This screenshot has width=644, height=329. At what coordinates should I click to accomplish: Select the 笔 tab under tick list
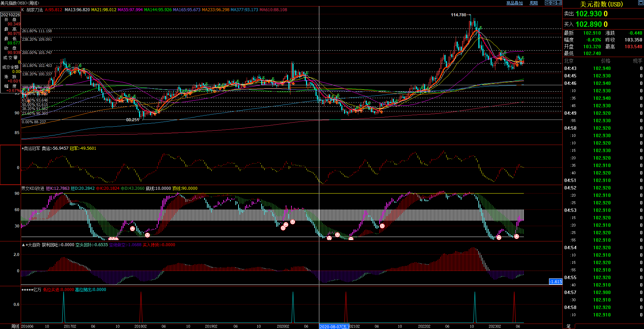(568, 326)
